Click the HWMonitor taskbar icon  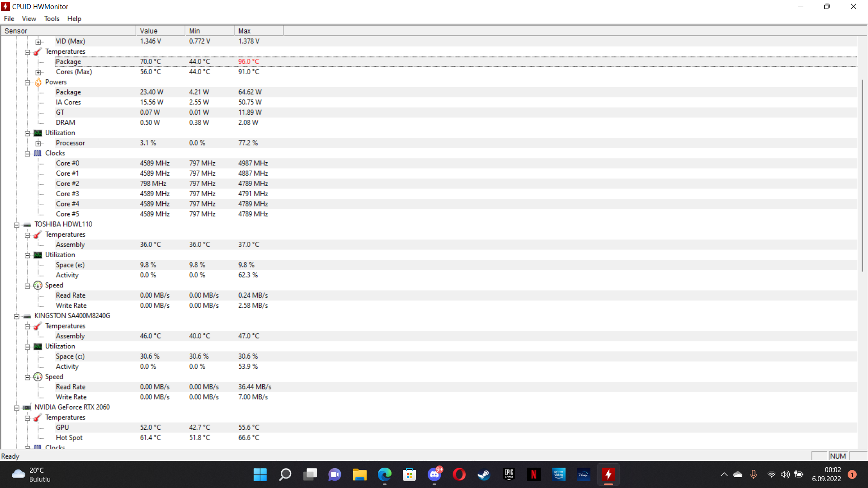(609, 474)
